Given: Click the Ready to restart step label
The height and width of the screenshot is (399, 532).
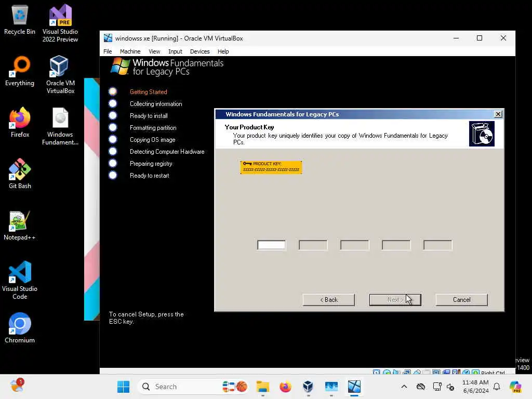Looking at the screenshot, I should 149,176.
